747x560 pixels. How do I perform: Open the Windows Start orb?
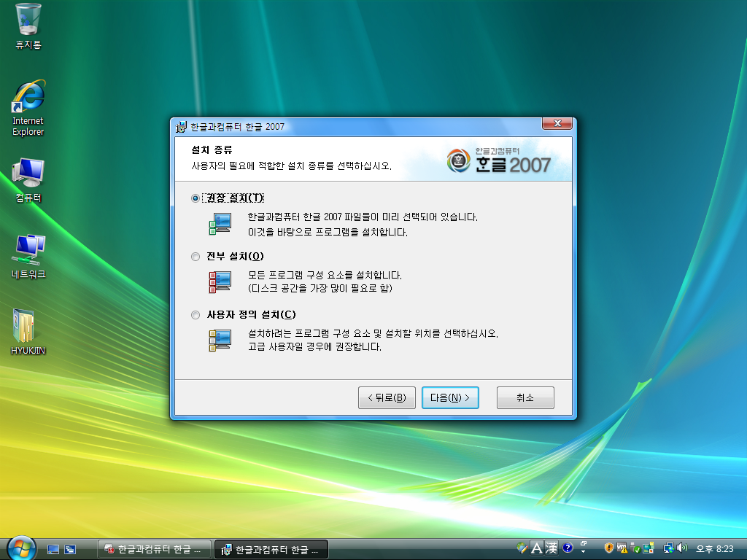22,548
